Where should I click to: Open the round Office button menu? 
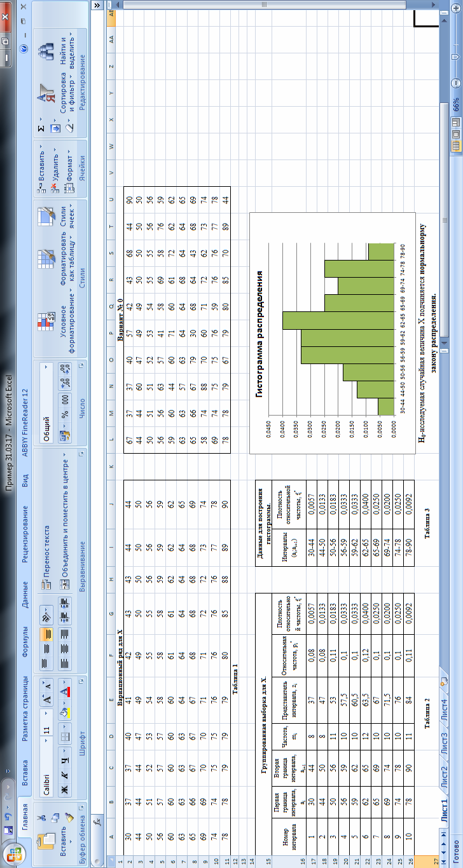point(15,855)
